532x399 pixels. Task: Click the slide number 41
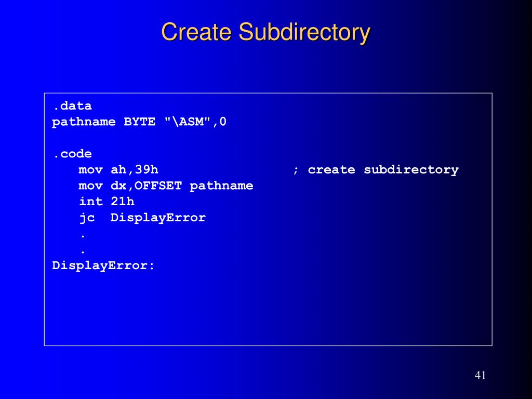[x=480, y=375]
